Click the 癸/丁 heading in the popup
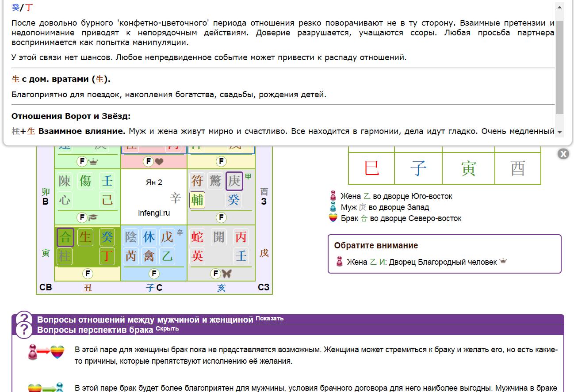This screenshot has width=574, height=392. [22, 8]
